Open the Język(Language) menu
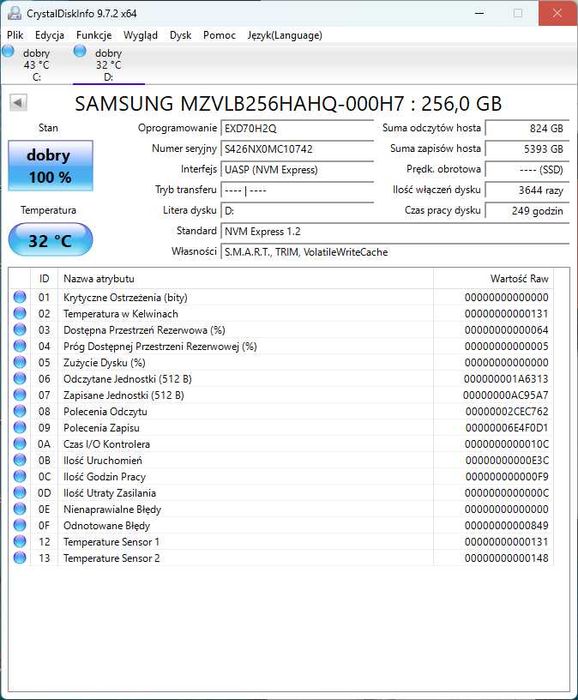The image size is (578, 700). click(285, 35)
